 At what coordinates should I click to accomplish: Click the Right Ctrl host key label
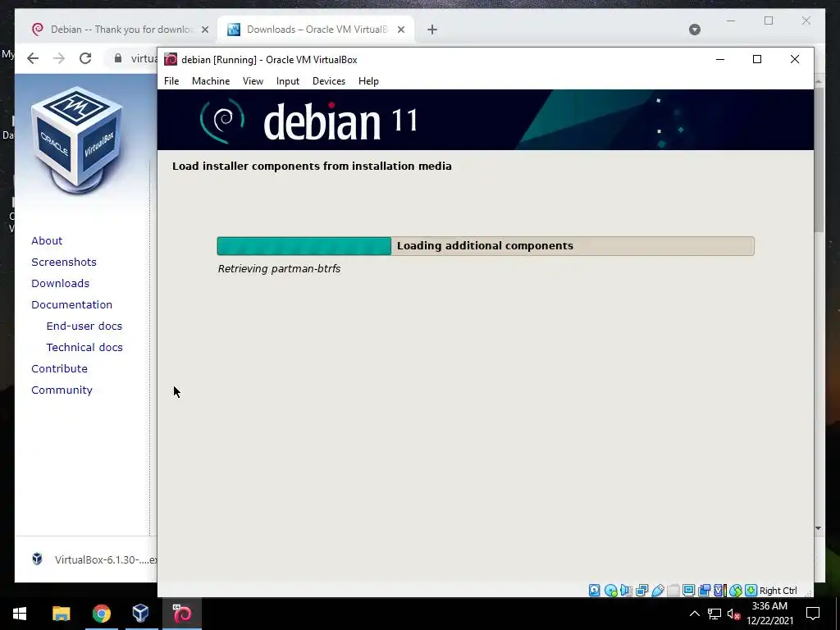[778, 591]
